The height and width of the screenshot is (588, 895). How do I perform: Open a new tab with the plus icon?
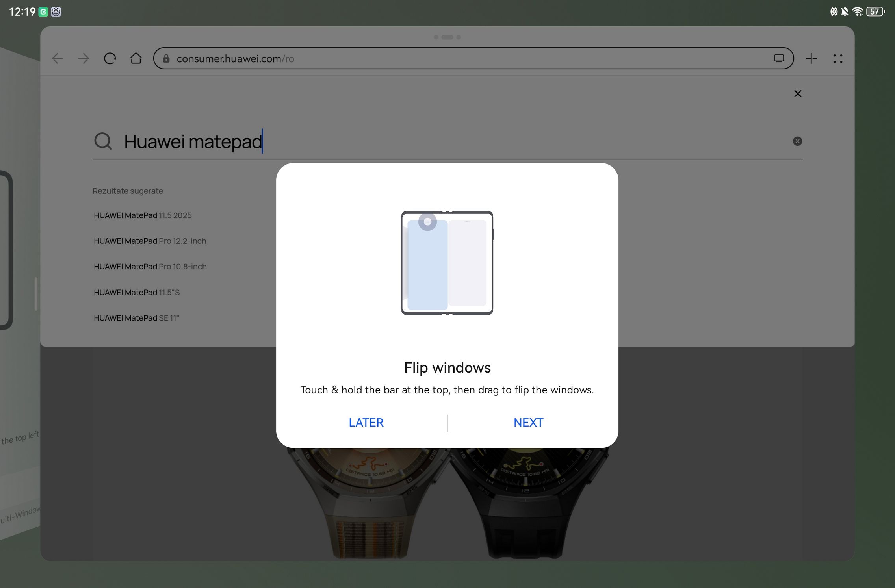pyautogui.click(x=811, y=59)
